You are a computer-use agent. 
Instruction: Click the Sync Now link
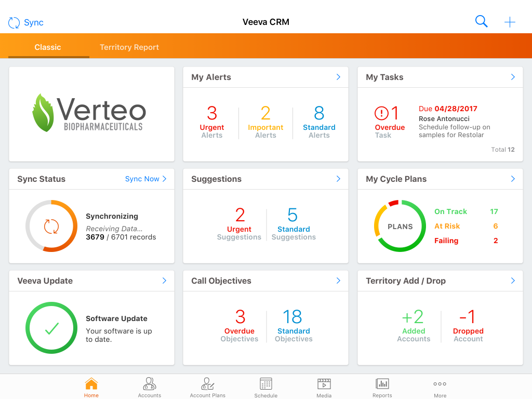(x=145, y=179)
